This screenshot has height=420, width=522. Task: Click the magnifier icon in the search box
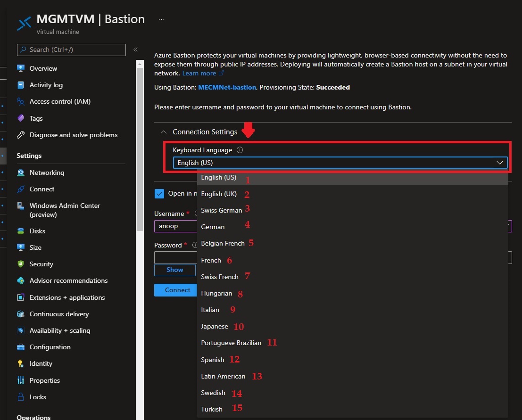click(23, 49)
